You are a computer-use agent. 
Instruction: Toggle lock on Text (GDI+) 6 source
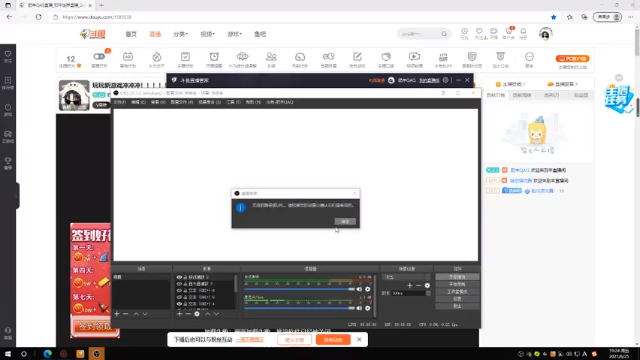185,291
